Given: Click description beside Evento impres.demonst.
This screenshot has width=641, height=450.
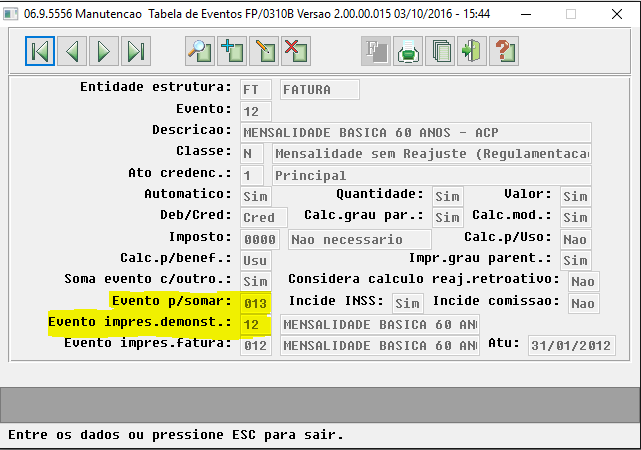Looking at the screenshot, I should click(380, 325).
